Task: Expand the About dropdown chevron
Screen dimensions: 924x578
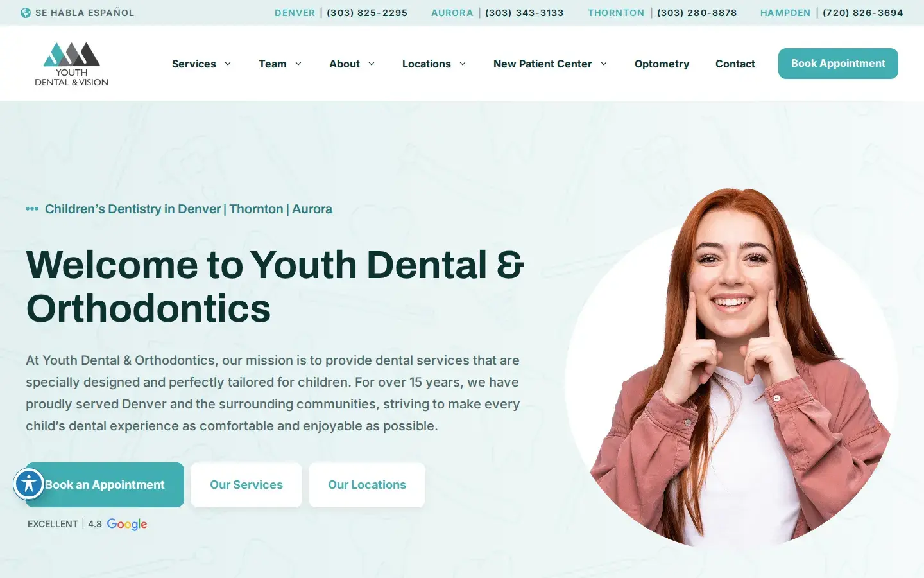Action: click(372, 64)
